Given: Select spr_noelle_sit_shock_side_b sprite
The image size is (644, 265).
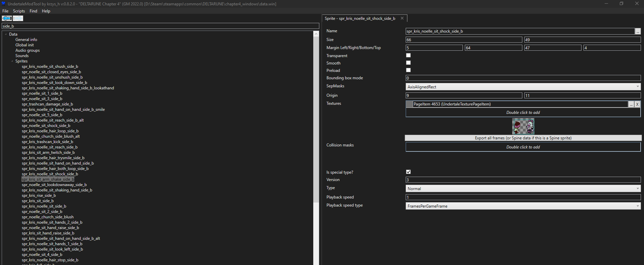Looking at the screenshot, I should point(46,126).
